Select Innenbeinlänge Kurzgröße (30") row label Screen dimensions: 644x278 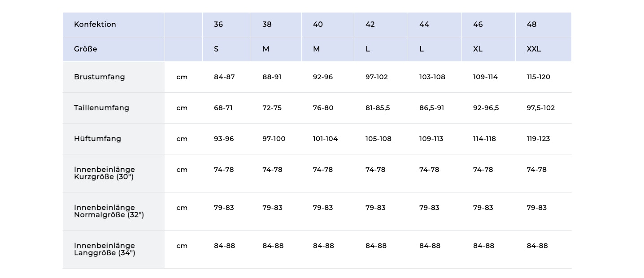click(104, 173)
